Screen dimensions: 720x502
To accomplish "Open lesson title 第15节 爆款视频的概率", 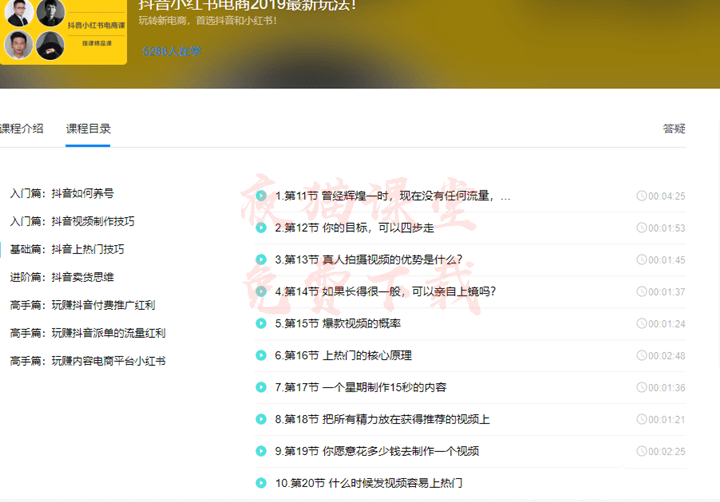I will click(338, 323).
